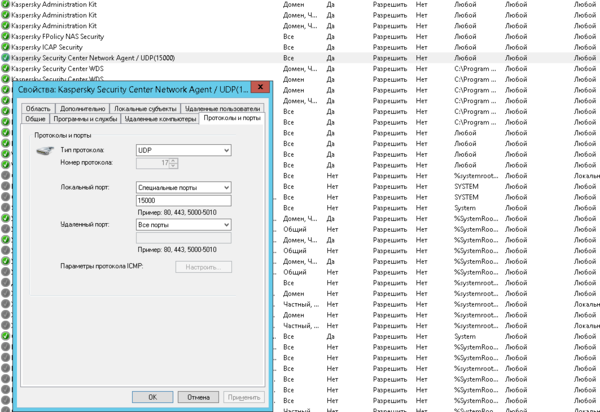Click the disabled remote port input field

pos(184,238)
